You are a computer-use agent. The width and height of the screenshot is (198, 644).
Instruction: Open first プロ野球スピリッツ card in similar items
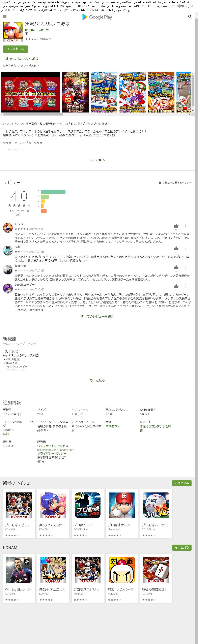tap(19, 514)
